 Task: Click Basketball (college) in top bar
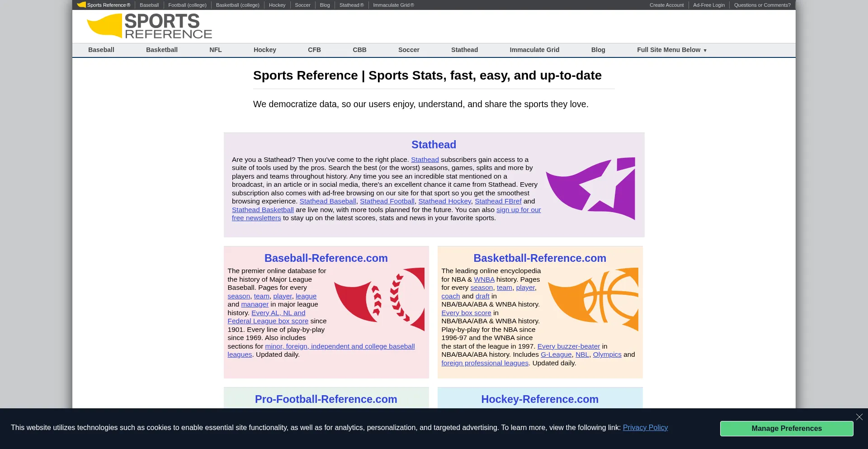tap(238, 5)
